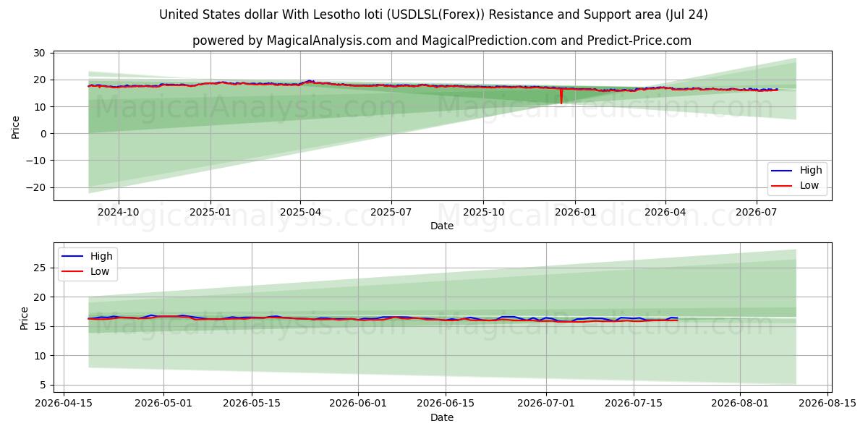The image size is (868, 434).
Task: Click the Low legend entry in upper chart
Action: [x=796, y=185]
